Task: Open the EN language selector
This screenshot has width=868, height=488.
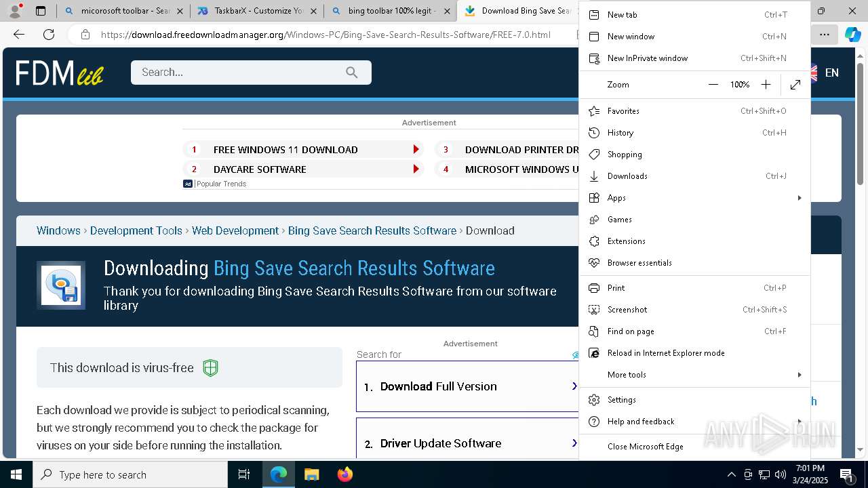Action: [x=824, y=73]
